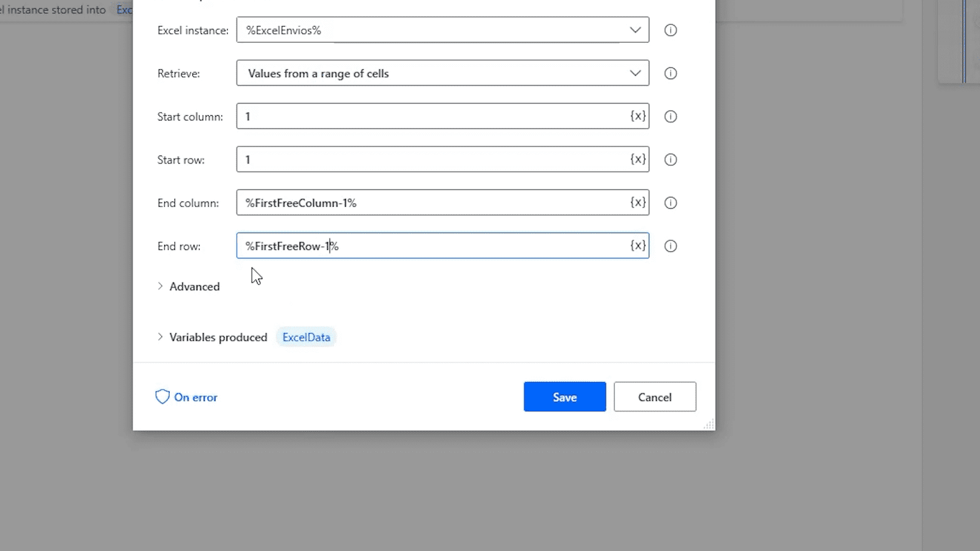Screen dimensions: 980x551
Task: Open the Retrieve options dropdown
Action: tap(635, 73)
